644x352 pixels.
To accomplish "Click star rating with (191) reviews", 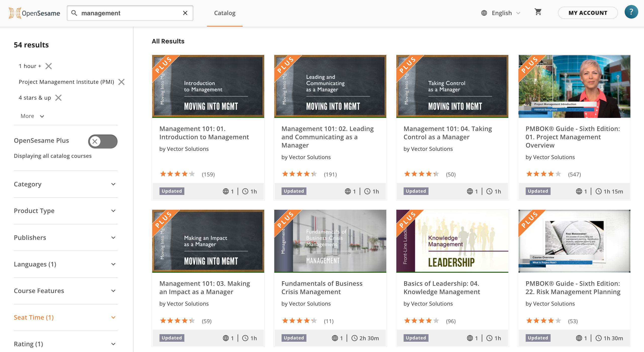I will click(299, 174).
